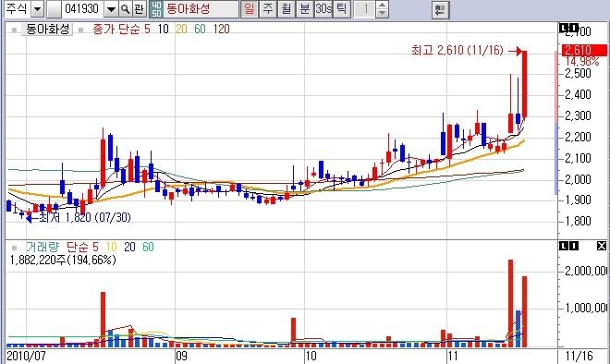Click the 10 month date axis label
Screen dimensions: 610x364
[311, 356]
